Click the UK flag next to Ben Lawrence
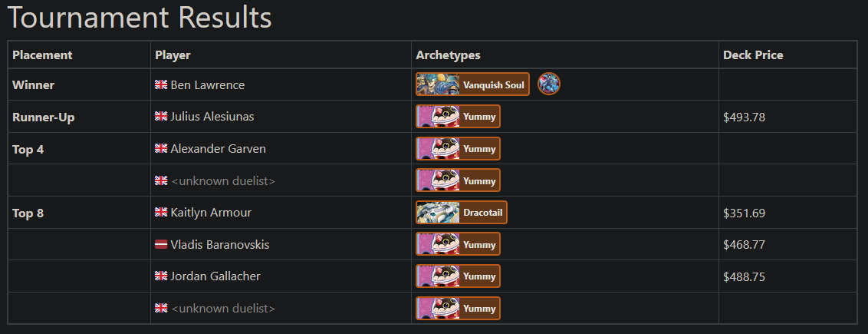868x334 pixels. point(161,84)
